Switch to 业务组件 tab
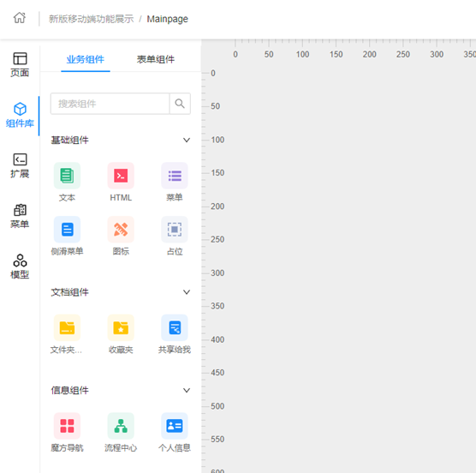 tap(86, 59)
